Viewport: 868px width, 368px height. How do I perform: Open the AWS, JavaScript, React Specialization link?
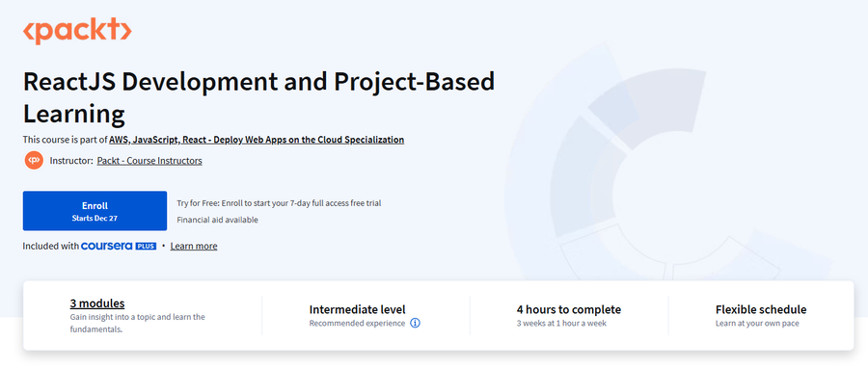257,140
